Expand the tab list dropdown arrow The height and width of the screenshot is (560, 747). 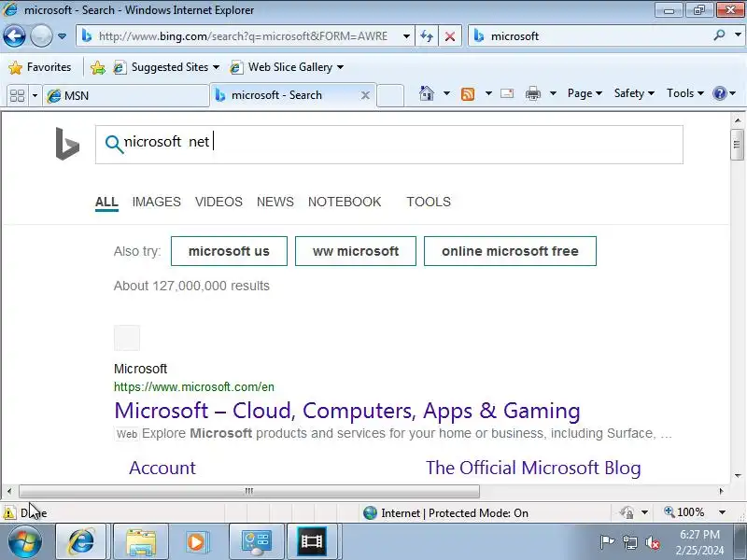(35, 96)
